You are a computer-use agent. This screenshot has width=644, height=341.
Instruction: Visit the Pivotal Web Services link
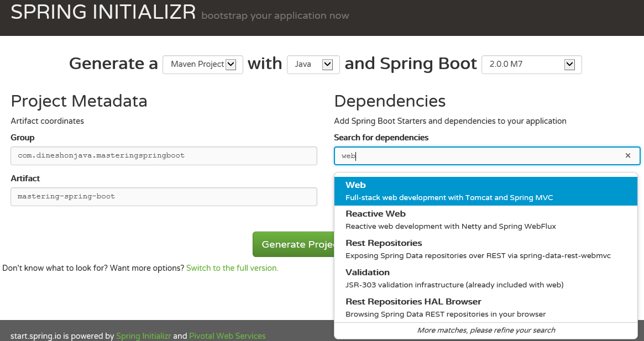coord(227,335)
